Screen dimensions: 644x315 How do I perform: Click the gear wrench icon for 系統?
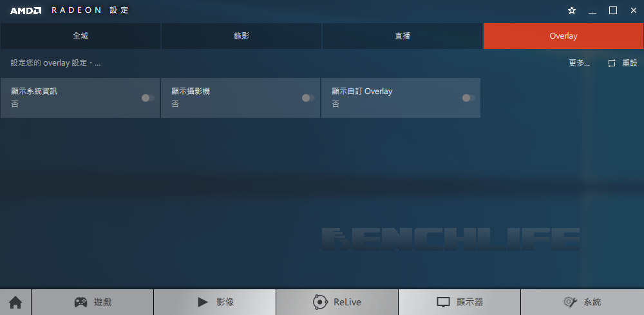(571, 302)
